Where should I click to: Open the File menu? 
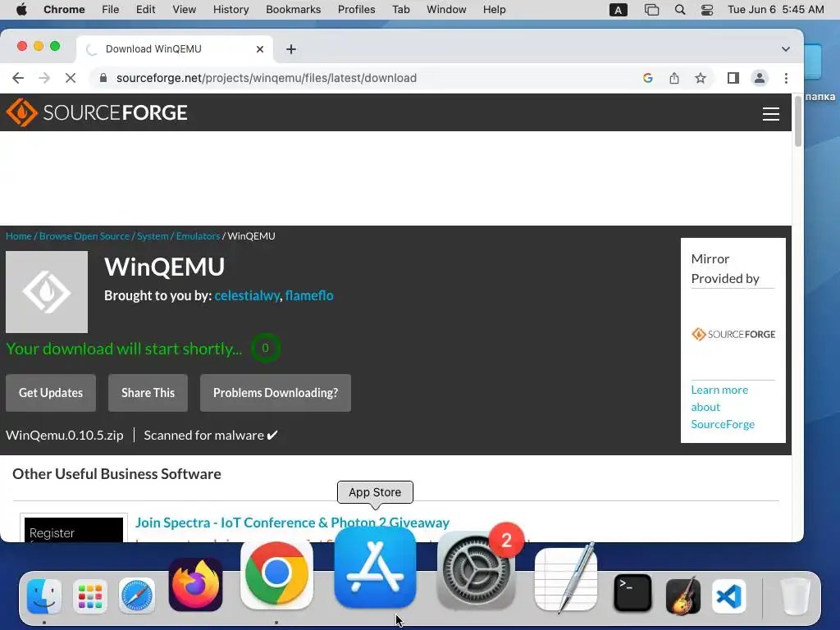111,10
